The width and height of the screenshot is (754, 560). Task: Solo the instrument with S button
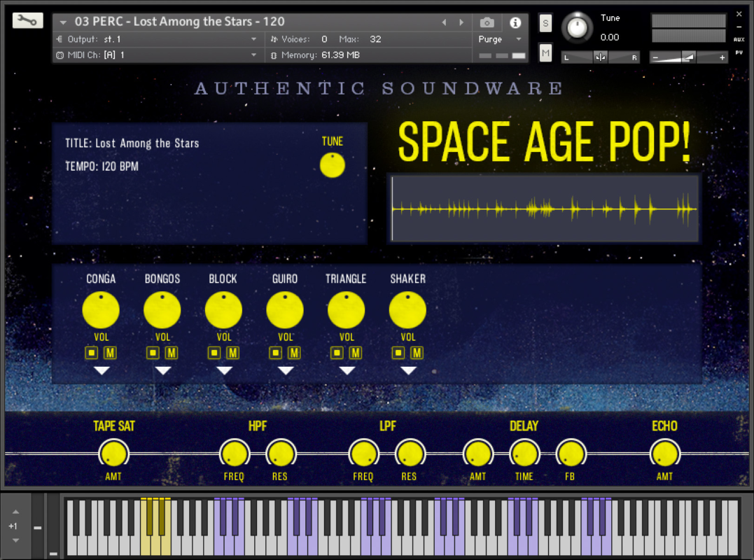(x=546, y=23)
